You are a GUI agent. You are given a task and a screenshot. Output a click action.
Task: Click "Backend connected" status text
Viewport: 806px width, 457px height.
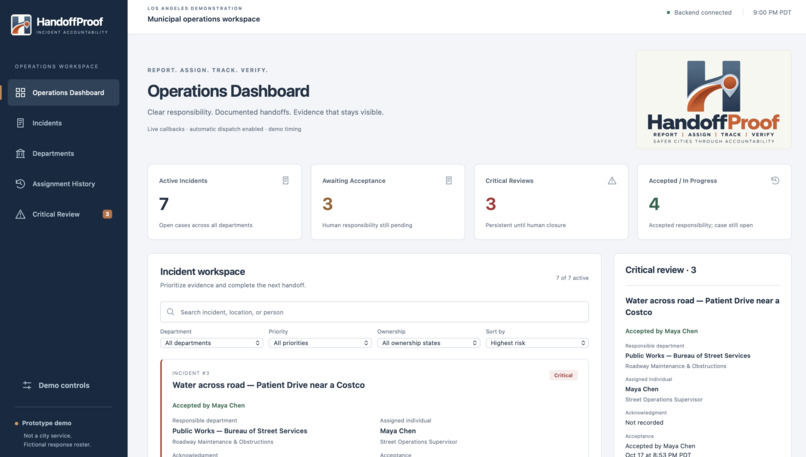click(x=703, y=12)
